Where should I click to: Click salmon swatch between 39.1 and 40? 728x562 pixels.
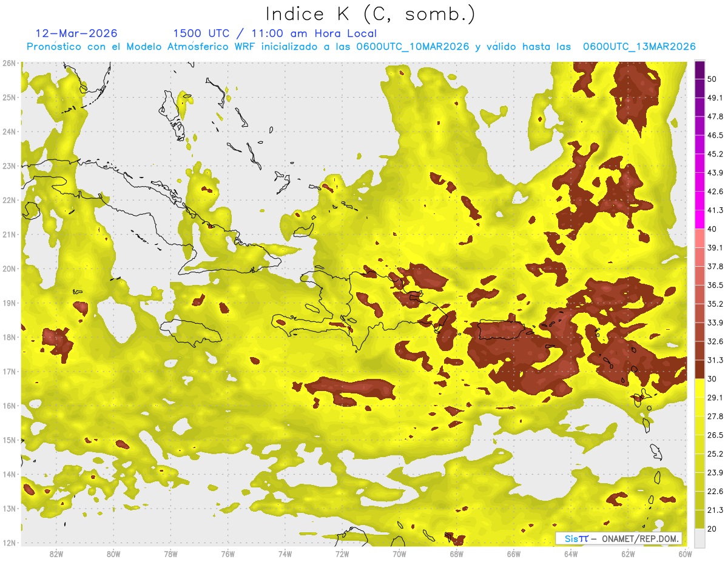(x=699, y=238)
